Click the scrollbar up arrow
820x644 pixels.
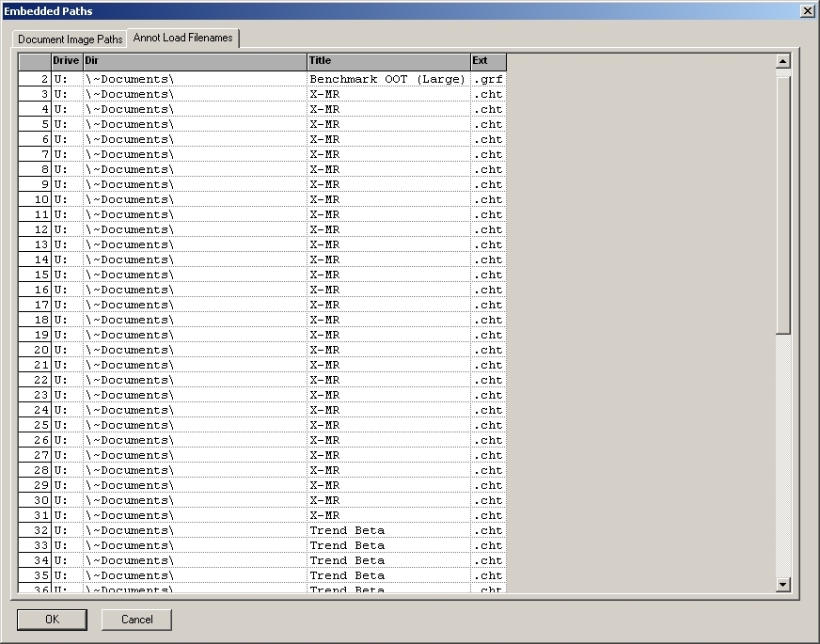click(782, 62)
